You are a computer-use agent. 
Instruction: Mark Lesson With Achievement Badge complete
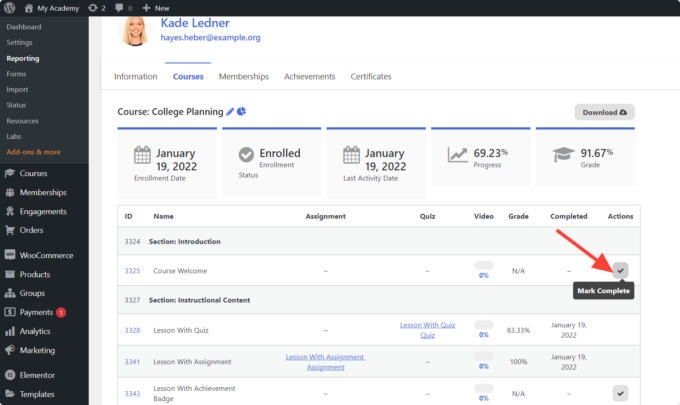[620, 392]
